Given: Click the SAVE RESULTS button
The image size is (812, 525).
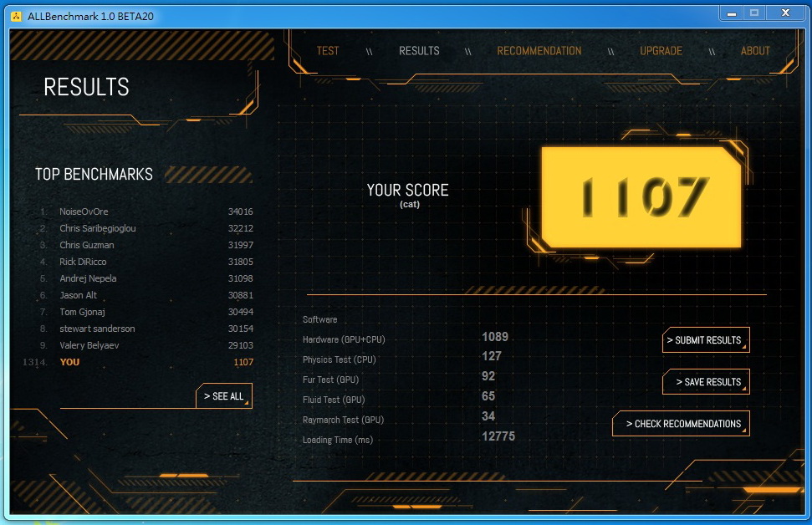Looking at the screenshot, I should point(706,381).
